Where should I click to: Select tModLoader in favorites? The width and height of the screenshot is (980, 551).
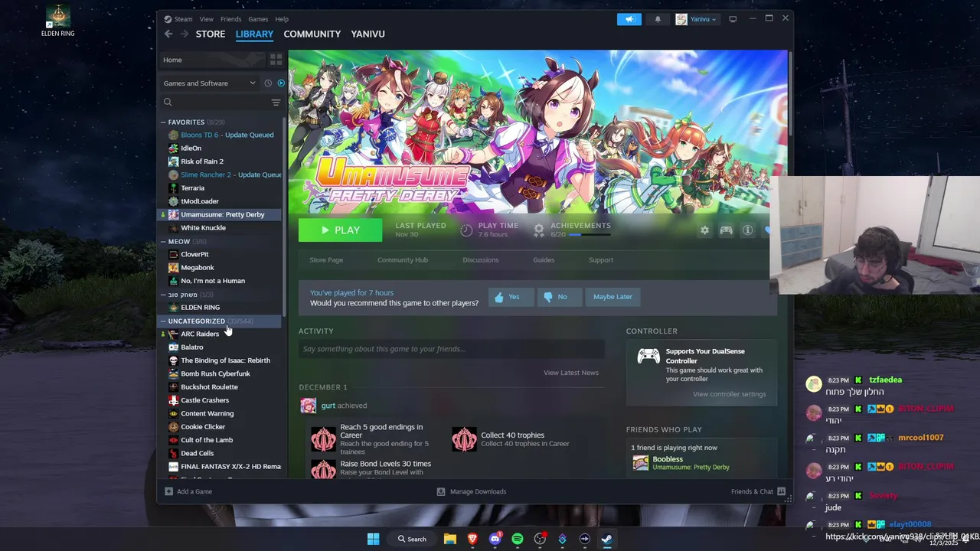click(x=199, y=201)
